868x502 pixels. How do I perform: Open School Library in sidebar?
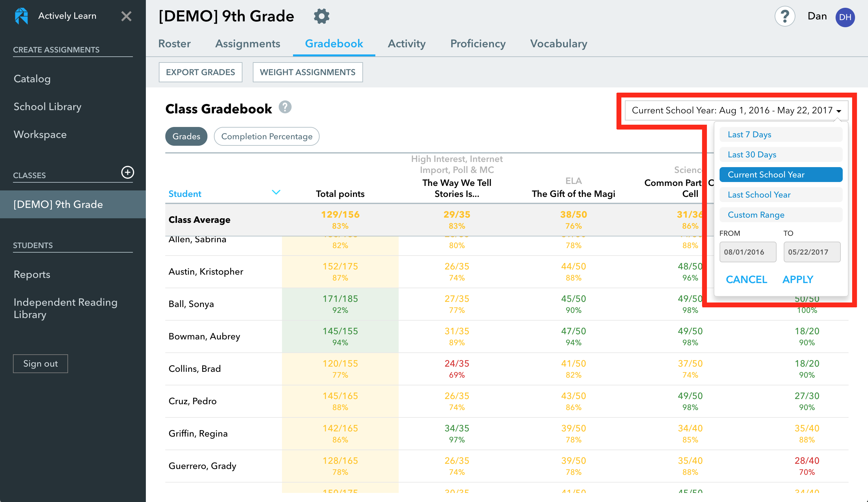click(48, 107)
